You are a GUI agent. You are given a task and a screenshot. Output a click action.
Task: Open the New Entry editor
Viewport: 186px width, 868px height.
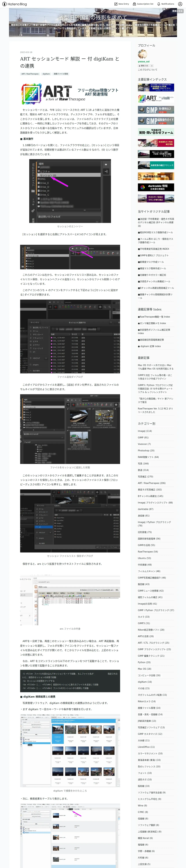click(x=122, y=4)
